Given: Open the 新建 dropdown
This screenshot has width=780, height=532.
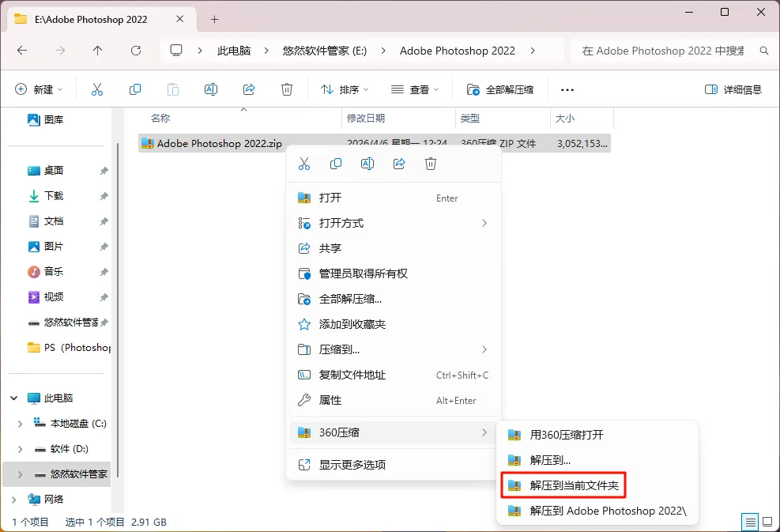Looking at the screenshot, I should coord(39,89).
